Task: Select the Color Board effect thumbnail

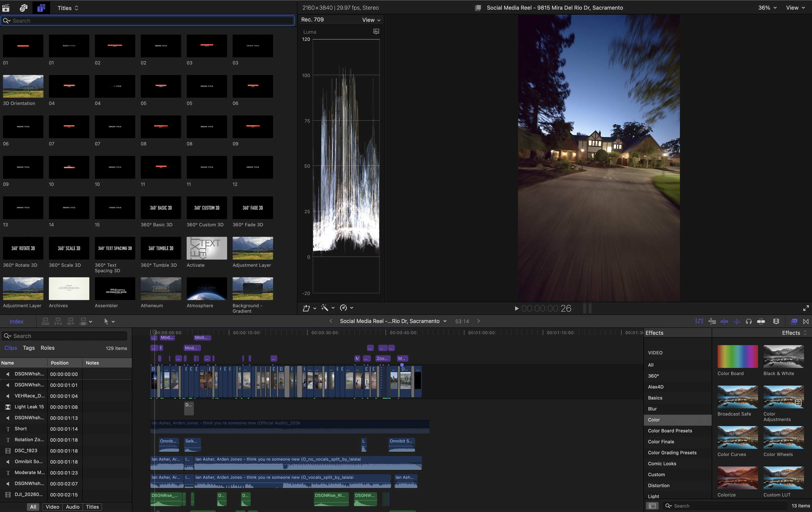Action: [x=738, y=356]
